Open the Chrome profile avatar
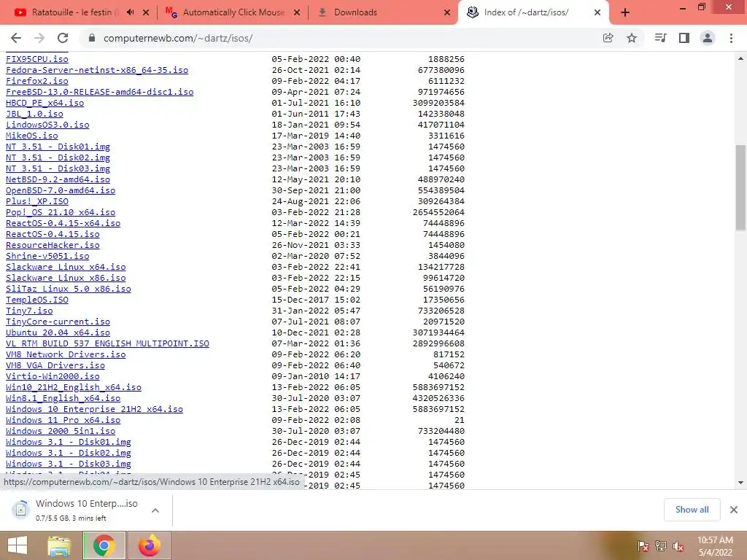Viewport: 747px width, 560px height. pyautogui.click(x=708, y=38)
